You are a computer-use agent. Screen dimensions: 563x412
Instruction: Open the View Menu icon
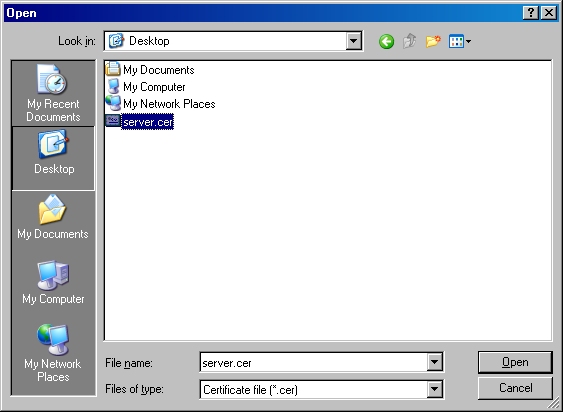tap(460, 41)
